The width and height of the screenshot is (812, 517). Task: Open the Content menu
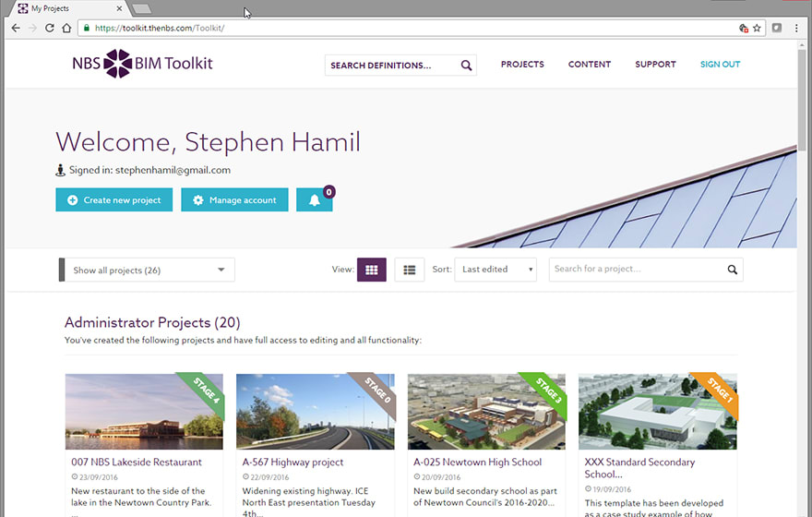click(590, 65)
